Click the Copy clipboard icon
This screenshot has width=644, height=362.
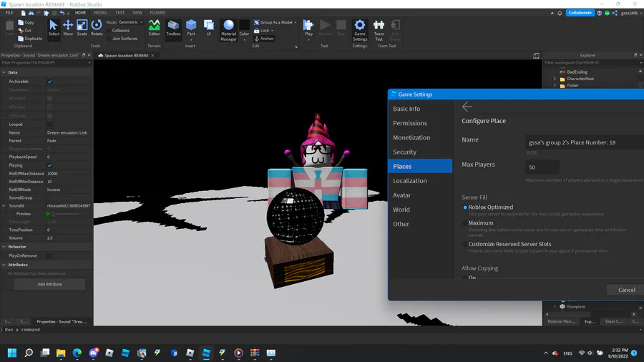[26, 23]
